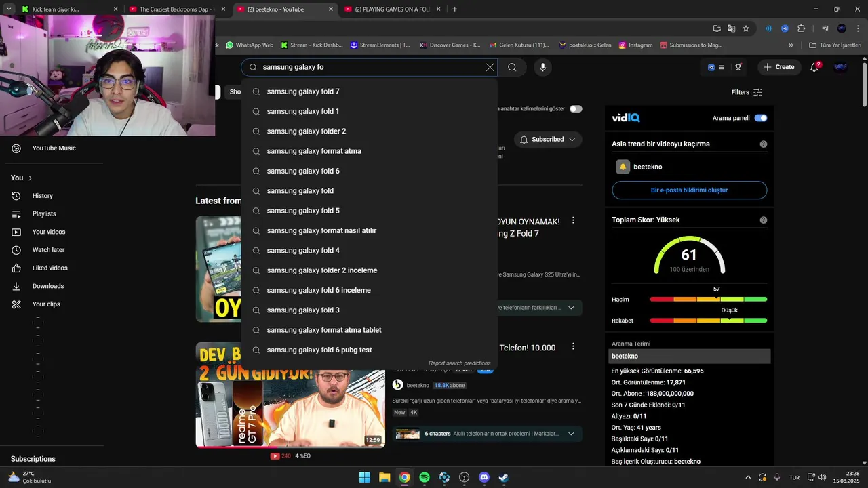
Task: Select suggestion samsung galaxy fold 7
Action: (369, 91)
